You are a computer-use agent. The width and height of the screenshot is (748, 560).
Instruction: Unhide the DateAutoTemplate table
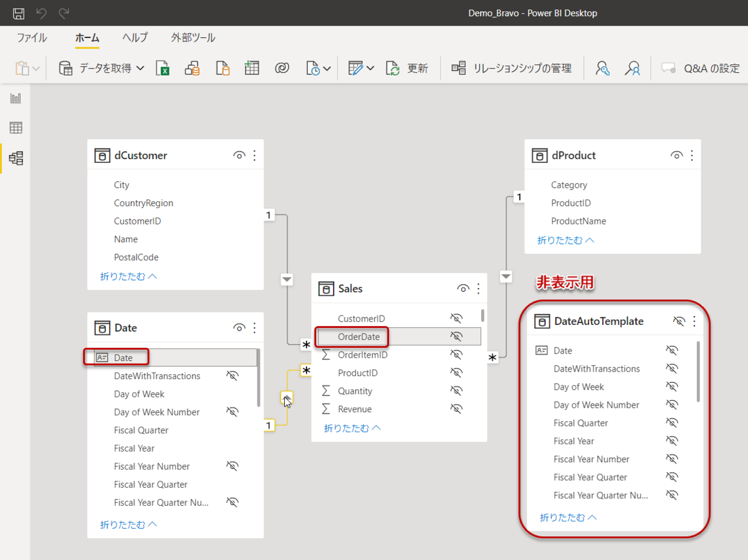tap(679, 321)
